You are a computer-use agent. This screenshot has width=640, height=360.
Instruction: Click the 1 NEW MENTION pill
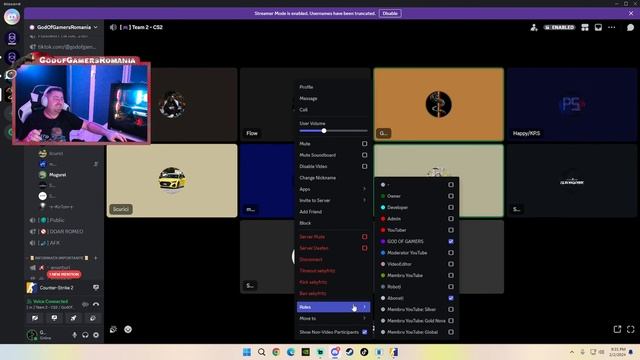[64, 274]
